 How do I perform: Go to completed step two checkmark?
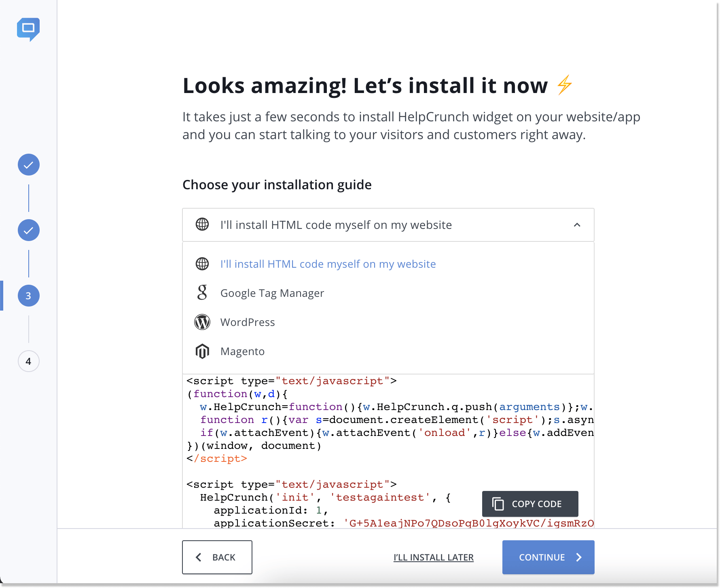pyautogui.click(x=28, y=230)
